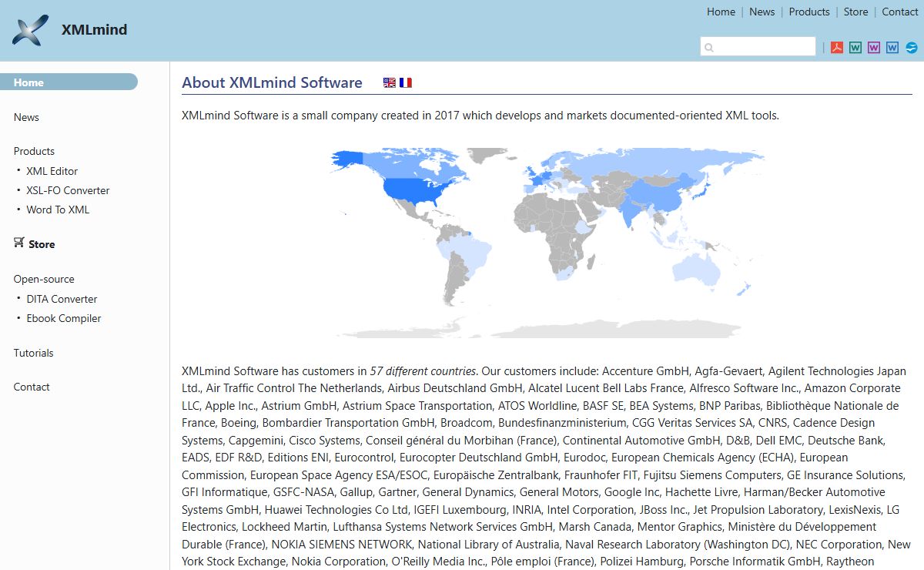This screenshot has height=570, width=924.
Task: Go to Word To XML page
Action: 58,210
